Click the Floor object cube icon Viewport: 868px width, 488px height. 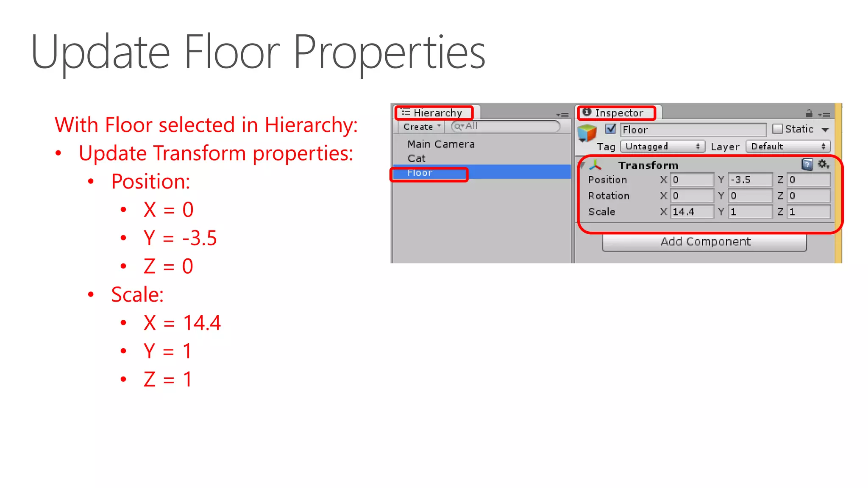tap(587, 133)
